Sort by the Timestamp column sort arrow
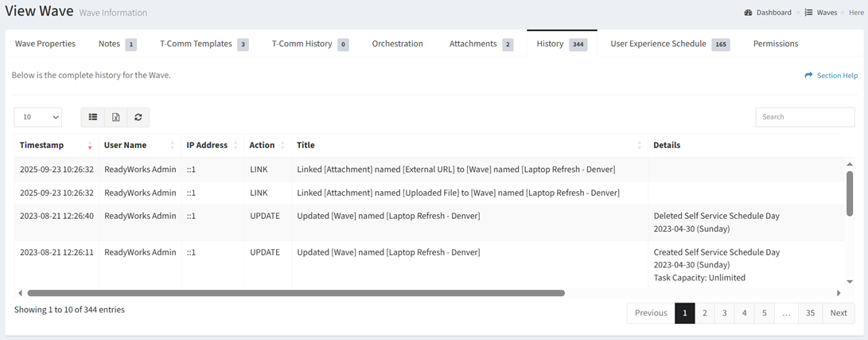The height and width of the screenshot is (340, 868). point(90,146)
